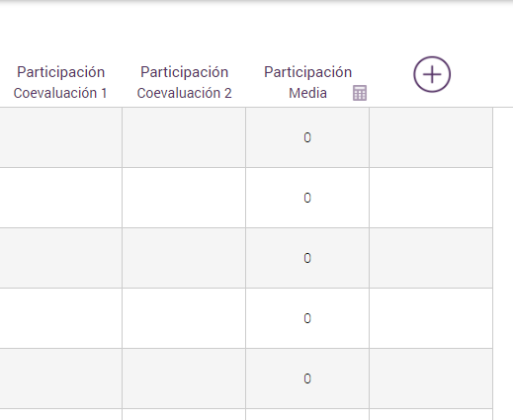Click second row cell under Coevaluación 2
This screenshot has width=513, height=420.
coord(184,198)
